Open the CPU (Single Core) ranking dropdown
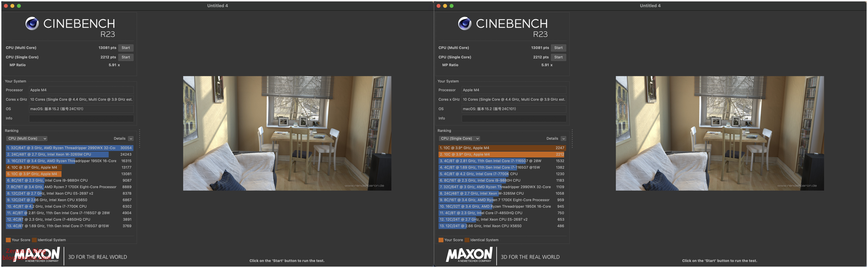This screenshot has width=868, height=268. point(460,138)
